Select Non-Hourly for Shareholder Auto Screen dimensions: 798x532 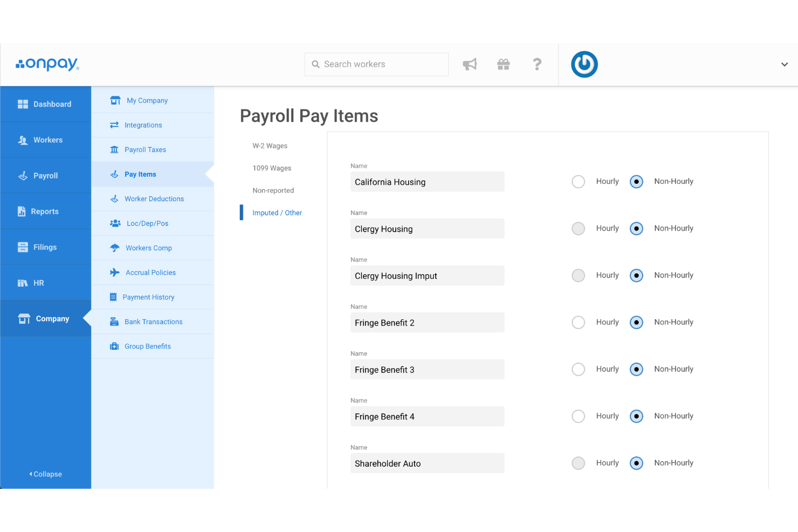click(x=637, y=463)
